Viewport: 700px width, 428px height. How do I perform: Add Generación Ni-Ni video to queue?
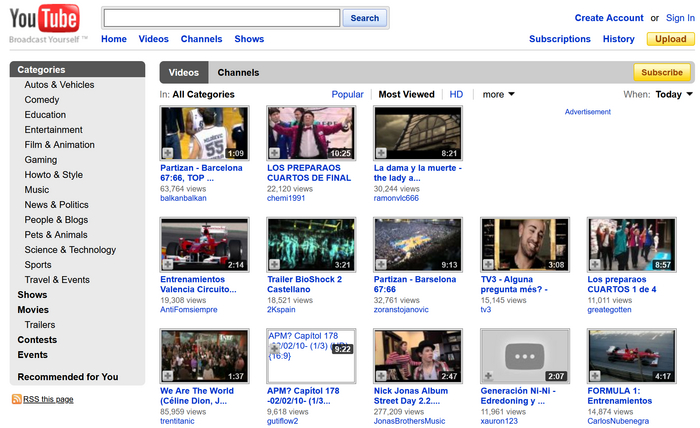pos(488,376)
